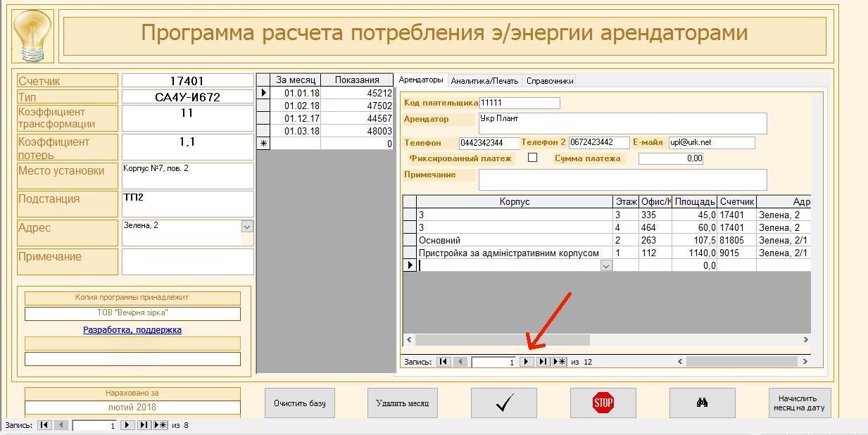868x435 pixels.
Task: Select the new row marker in premises table
Action: [x=410, y=265]
